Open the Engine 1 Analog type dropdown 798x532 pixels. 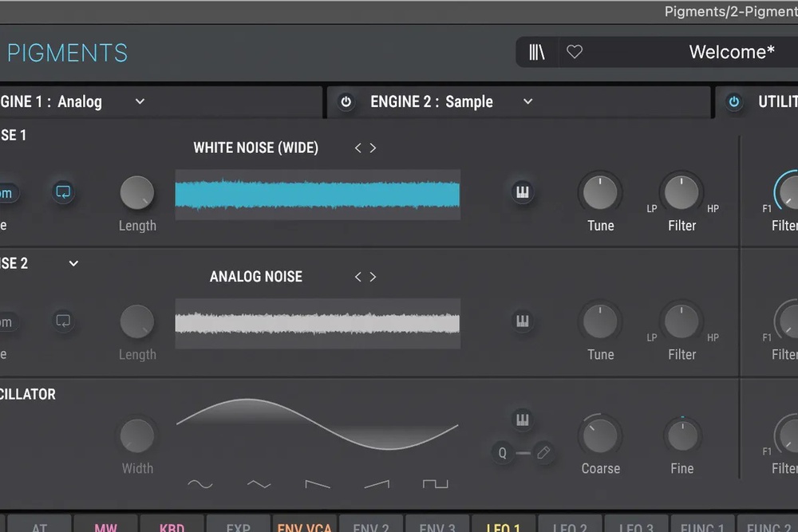pyautogui.click(x=140, y=102)
